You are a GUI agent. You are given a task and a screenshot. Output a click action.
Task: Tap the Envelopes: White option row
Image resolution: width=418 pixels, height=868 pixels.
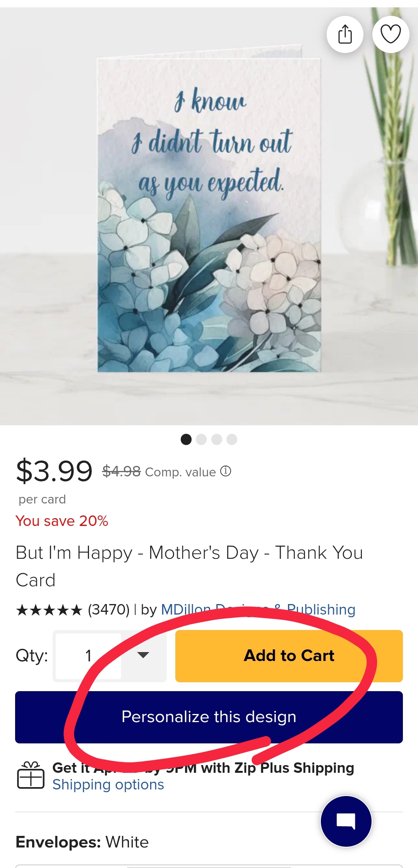coord(82,842)
